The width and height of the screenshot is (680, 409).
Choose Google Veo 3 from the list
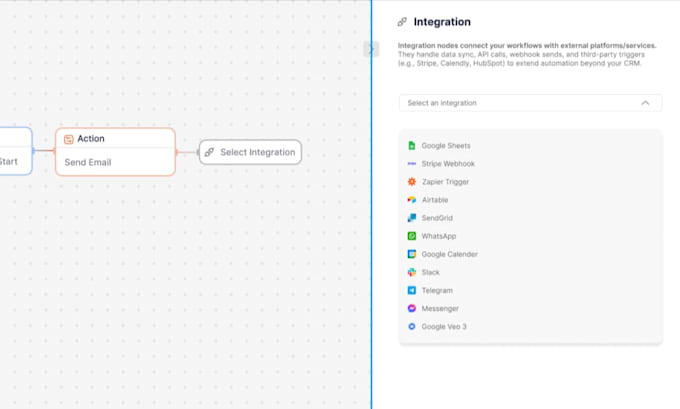click(x=444, y=326)
